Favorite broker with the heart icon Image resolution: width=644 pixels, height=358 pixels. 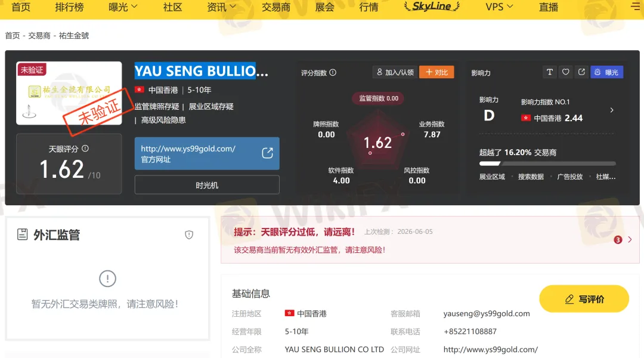coord(565,72)
